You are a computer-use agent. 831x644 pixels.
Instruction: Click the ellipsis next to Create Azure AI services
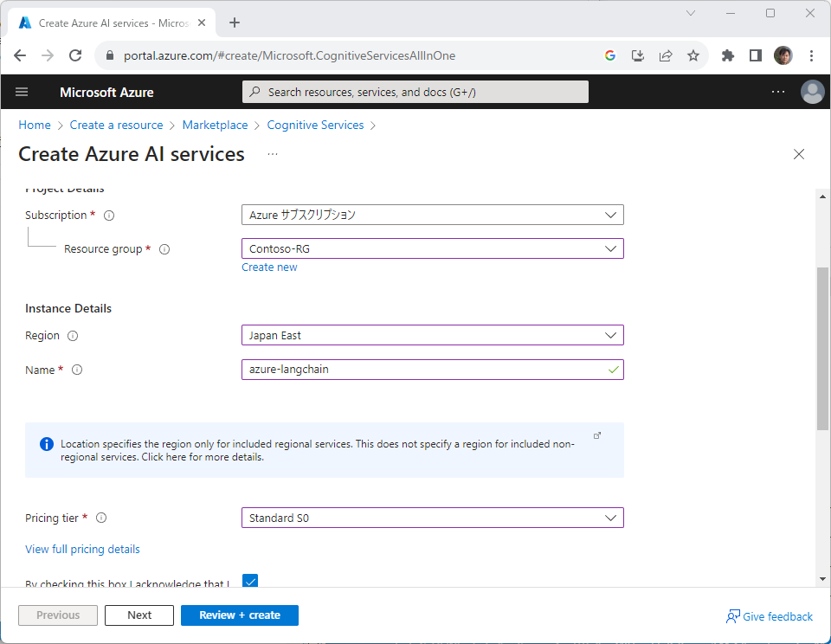pyautogui.click(x=273, y=154)
